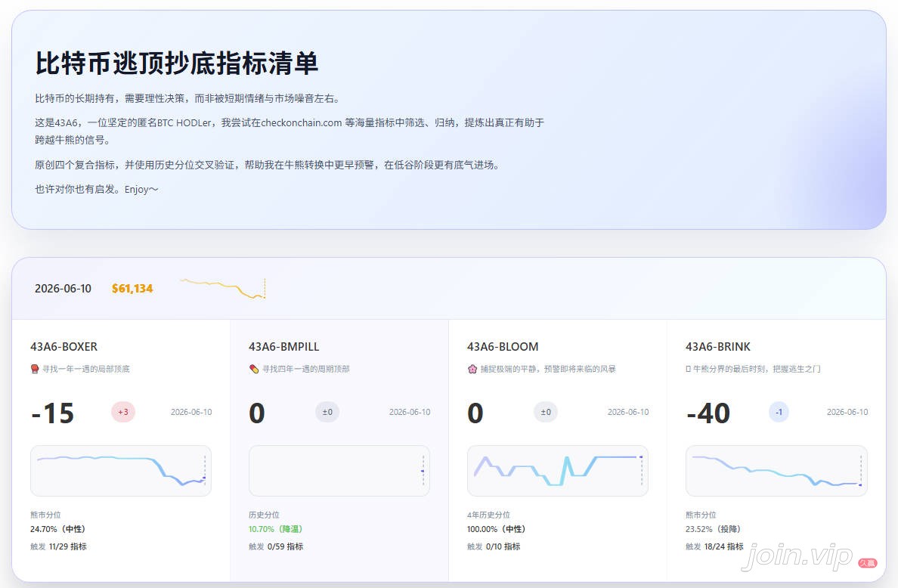The image size is (898, 588).
Task: Click the +3 change badge on BOXER
Action: (123, 412)
